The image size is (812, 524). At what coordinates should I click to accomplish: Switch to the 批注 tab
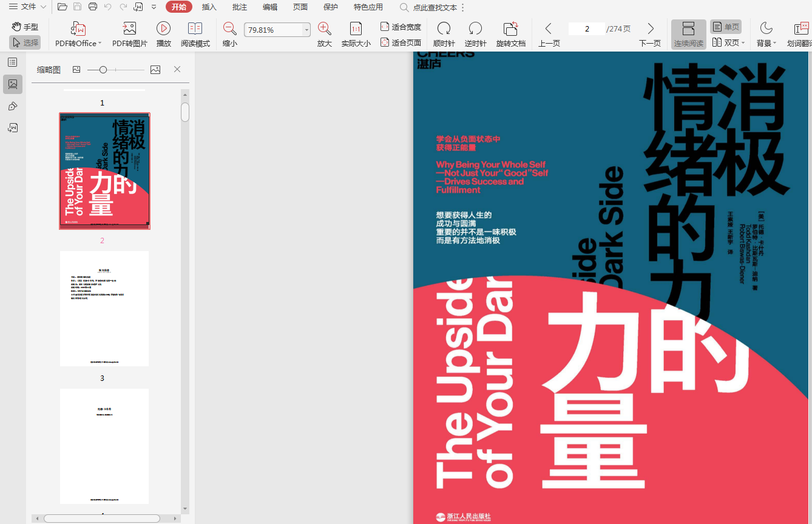[x=240, y=7]
